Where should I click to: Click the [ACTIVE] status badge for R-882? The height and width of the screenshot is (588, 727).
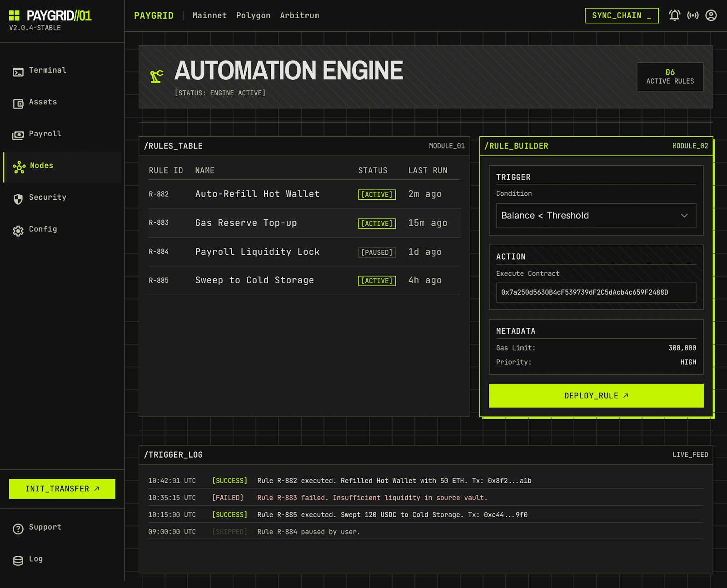(377, 195)
